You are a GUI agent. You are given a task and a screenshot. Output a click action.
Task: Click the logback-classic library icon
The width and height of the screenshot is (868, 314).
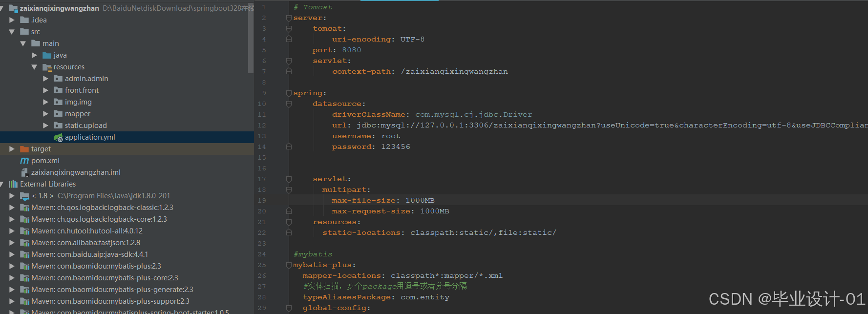pos(24,208)
